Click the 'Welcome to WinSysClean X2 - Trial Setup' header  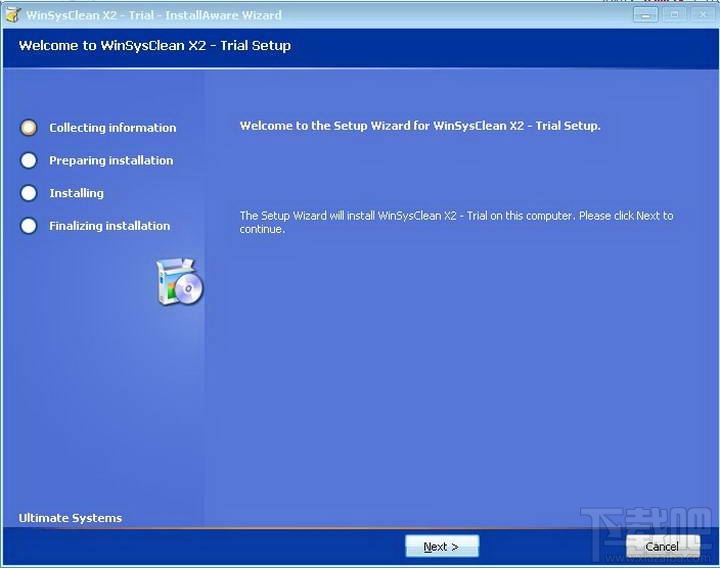[x=155, y=45]
